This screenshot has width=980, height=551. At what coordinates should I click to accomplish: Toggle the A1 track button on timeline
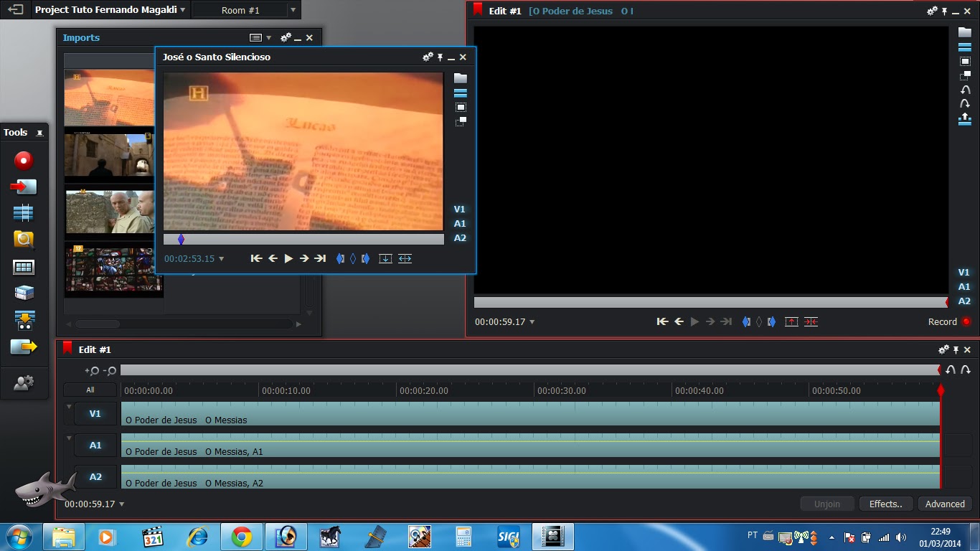pyautogui.click(x=95, y=446)
